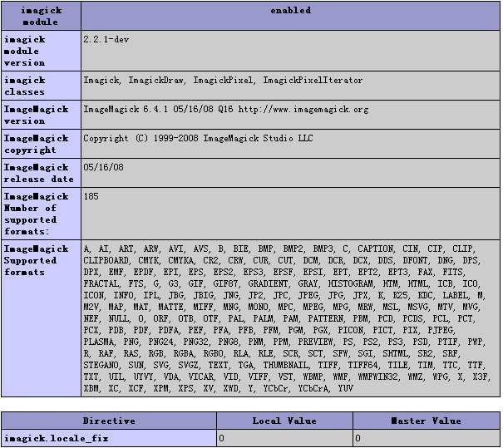Click the master value '0' for locale_fix

coord(358,438)
